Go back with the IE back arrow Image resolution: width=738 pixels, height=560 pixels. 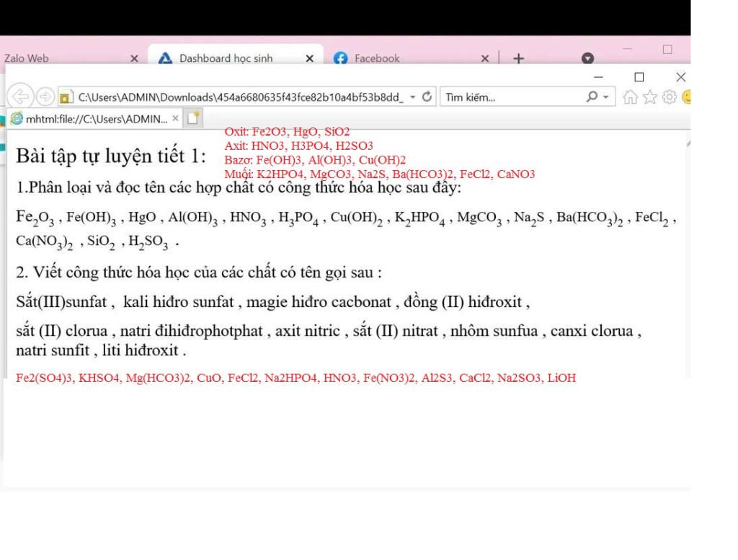click(x=20, y=97)
